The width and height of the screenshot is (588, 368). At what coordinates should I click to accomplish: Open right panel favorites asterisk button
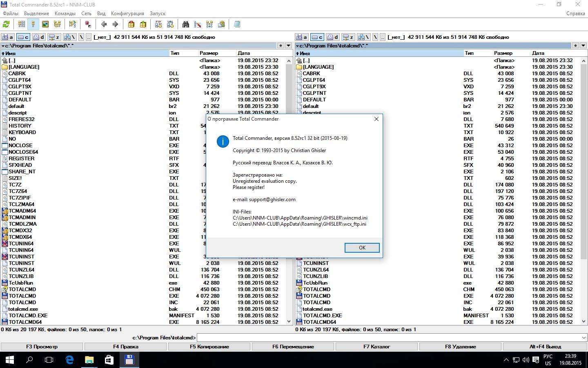pyautogui.click(x=575, y=45)
